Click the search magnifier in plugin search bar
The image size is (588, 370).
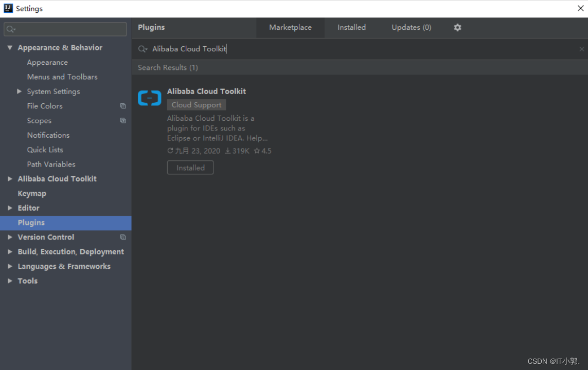(x=142, y=49)
